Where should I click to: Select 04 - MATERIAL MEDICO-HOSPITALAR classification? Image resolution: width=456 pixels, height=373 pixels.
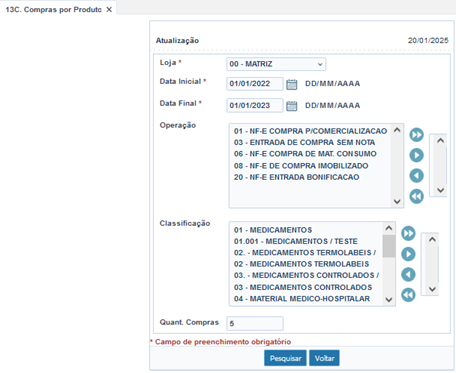pos(302,299)
